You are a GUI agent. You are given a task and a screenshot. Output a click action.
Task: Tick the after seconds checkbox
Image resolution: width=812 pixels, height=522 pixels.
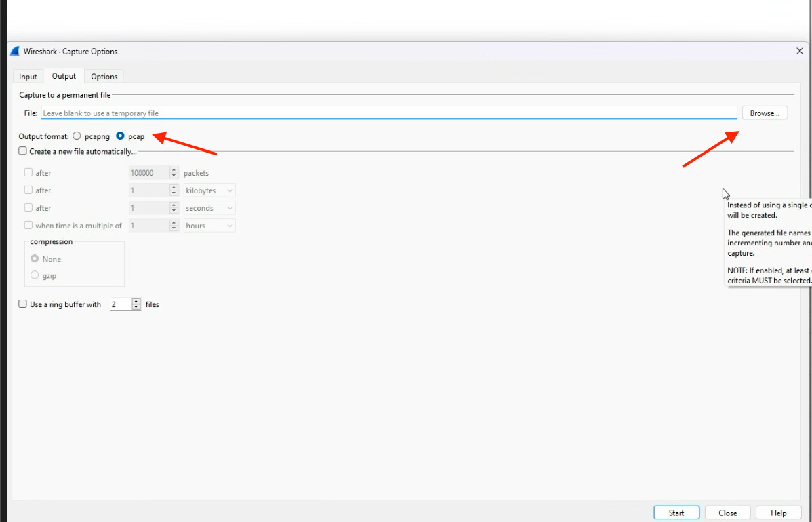(x=28, y=207)
